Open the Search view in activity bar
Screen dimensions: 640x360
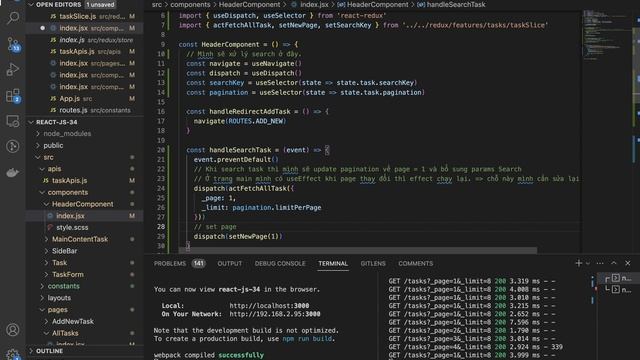click(13, 18)
